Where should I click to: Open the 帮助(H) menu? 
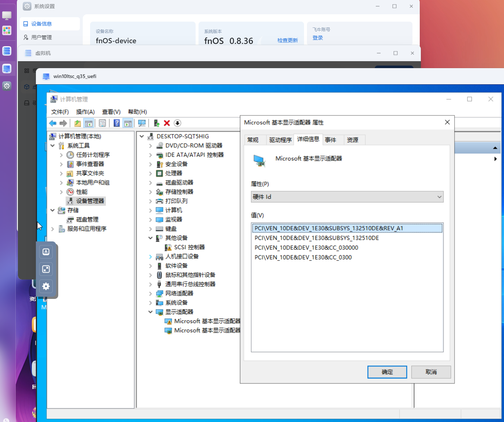137,112
